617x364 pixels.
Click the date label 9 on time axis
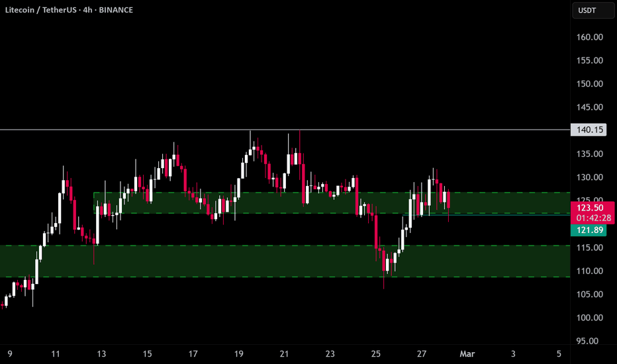click(10, 354)
